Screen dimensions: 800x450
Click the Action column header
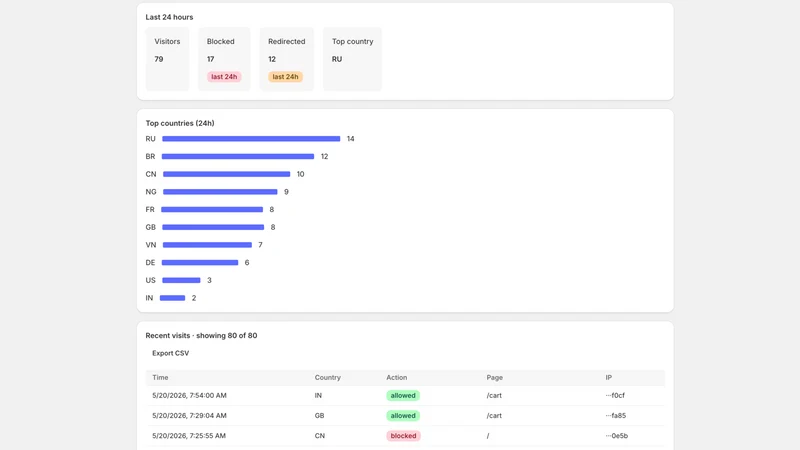(396, 378)
